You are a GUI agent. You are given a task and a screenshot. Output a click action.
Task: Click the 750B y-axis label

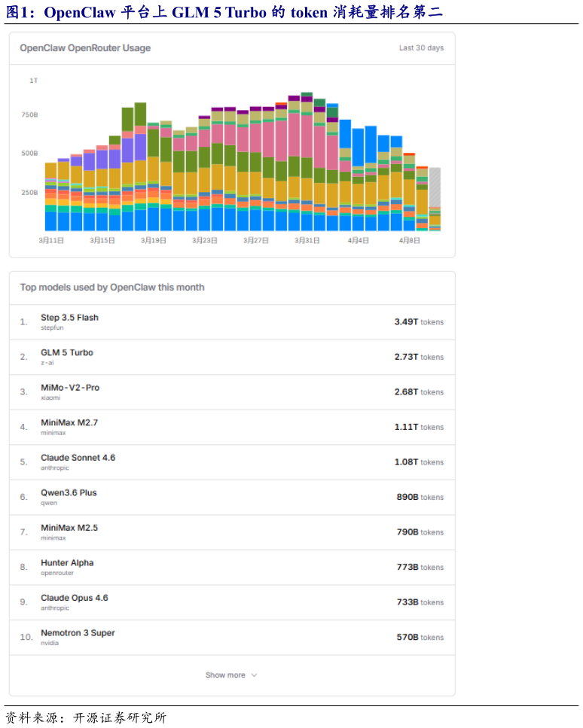[x=29, y=114]
